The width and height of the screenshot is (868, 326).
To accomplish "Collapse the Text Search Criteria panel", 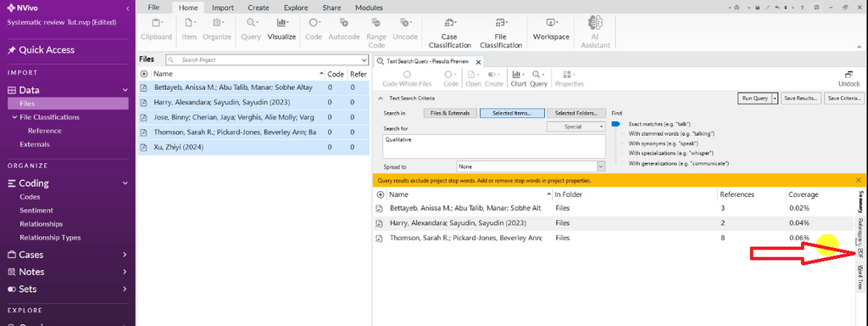I will (x=380, y=98).
